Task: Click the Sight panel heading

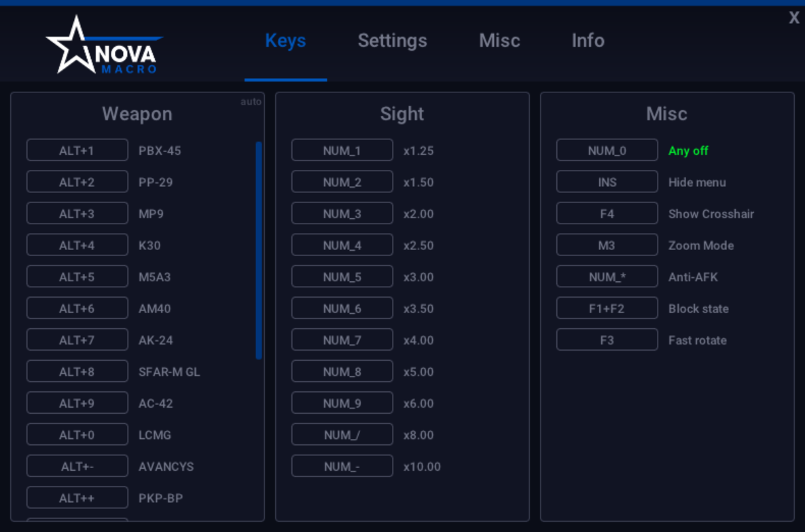Action: coord(402,113)
